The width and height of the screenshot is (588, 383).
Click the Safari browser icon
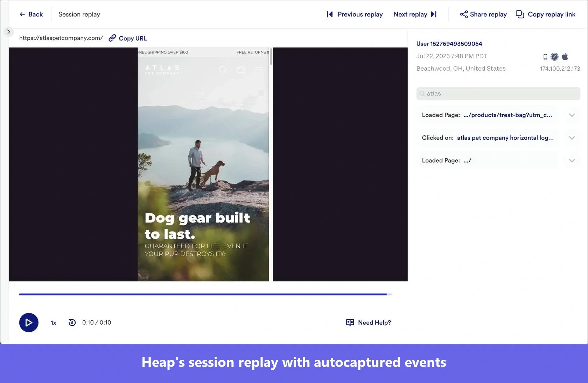click(x=554, y=57)
